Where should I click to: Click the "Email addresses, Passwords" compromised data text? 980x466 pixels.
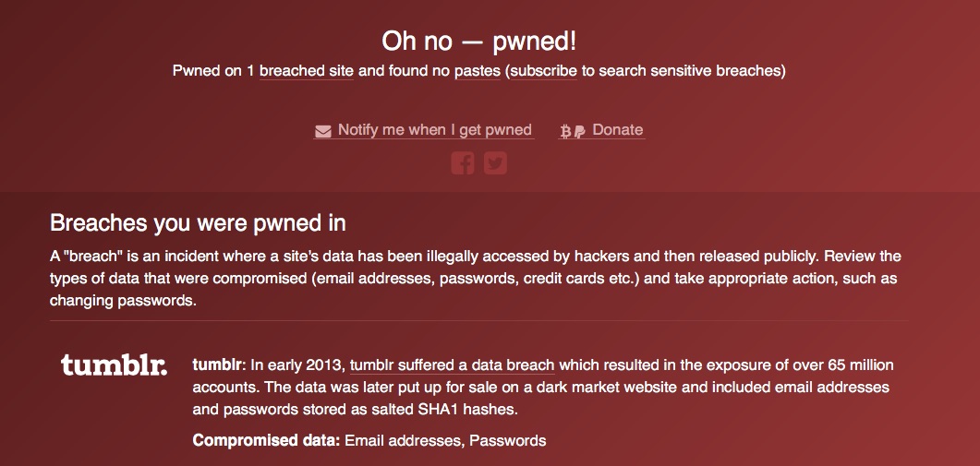click(445, 440)
